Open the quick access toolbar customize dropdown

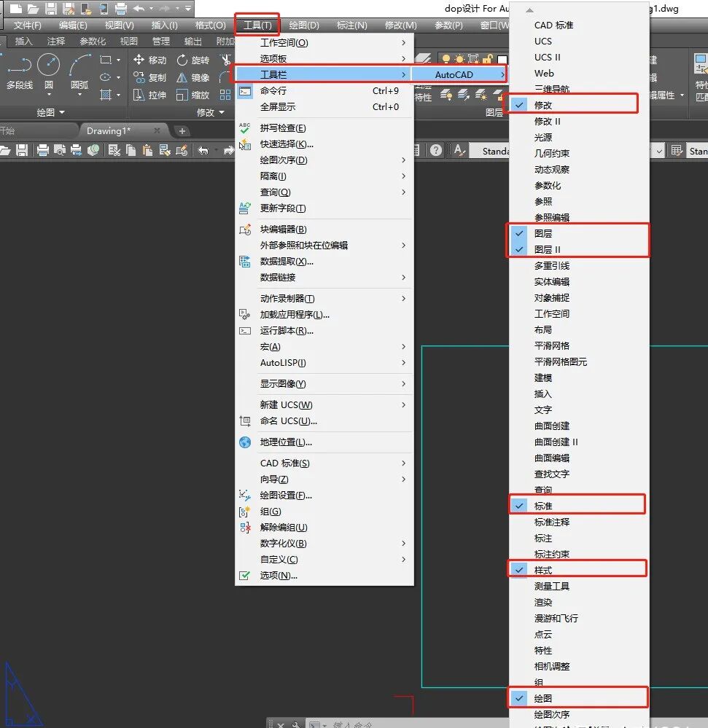point(188,8)
